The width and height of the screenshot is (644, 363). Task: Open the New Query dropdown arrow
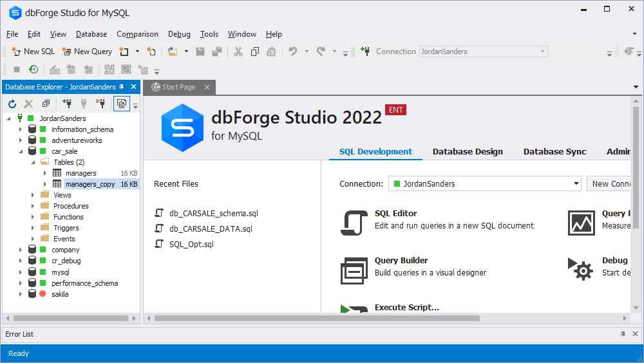point(137,51)
